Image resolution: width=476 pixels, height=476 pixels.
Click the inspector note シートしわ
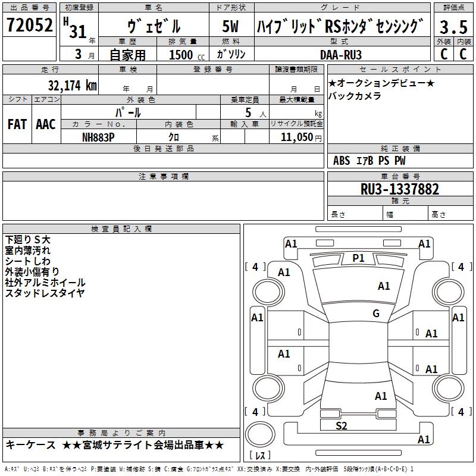[x=27, y=261]
